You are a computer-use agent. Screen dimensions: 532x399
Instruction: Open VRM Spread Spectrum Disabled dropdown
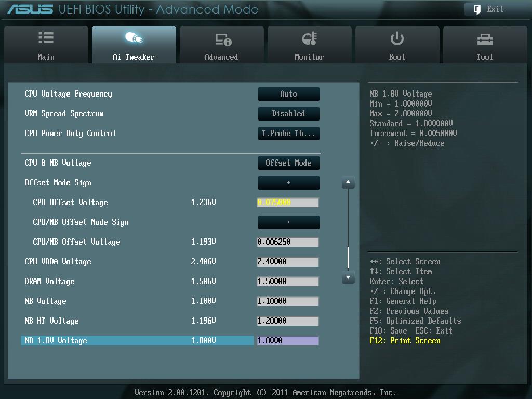289,114
